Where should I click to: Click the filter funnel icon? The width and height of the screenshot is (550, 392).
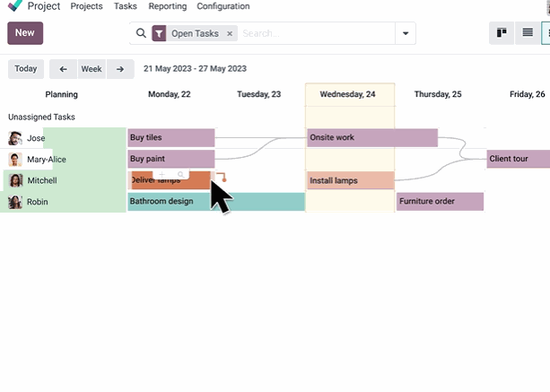[x=159, y=33]
